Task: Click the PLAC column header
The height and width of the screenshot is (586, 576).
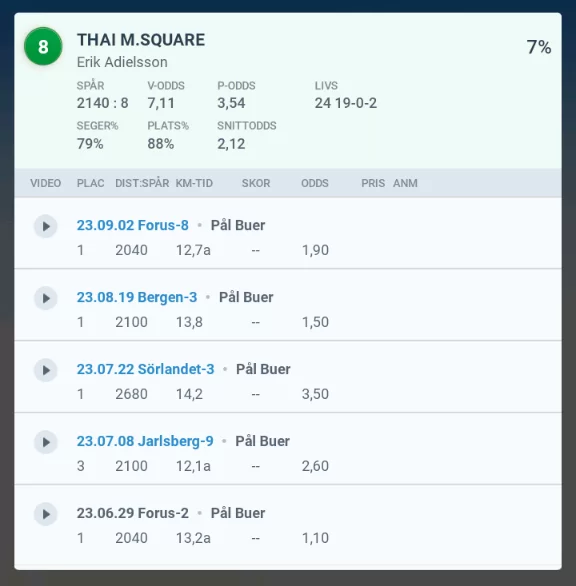Action: [x=90, y=183]
